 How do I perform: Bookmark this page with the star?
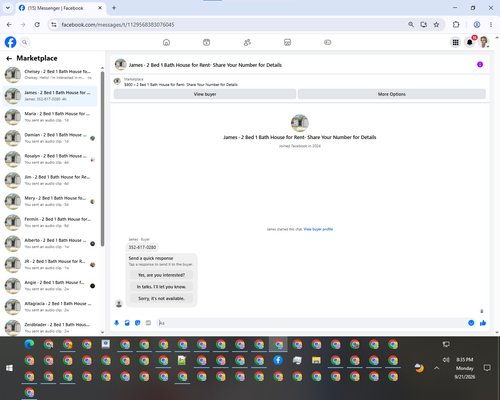436,25
